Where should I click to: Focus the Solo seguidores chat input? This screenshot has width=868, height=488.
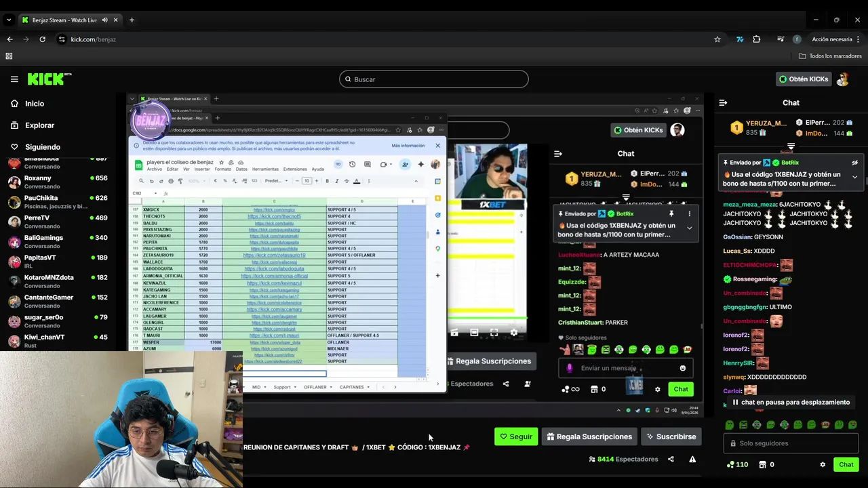point(791,443)
